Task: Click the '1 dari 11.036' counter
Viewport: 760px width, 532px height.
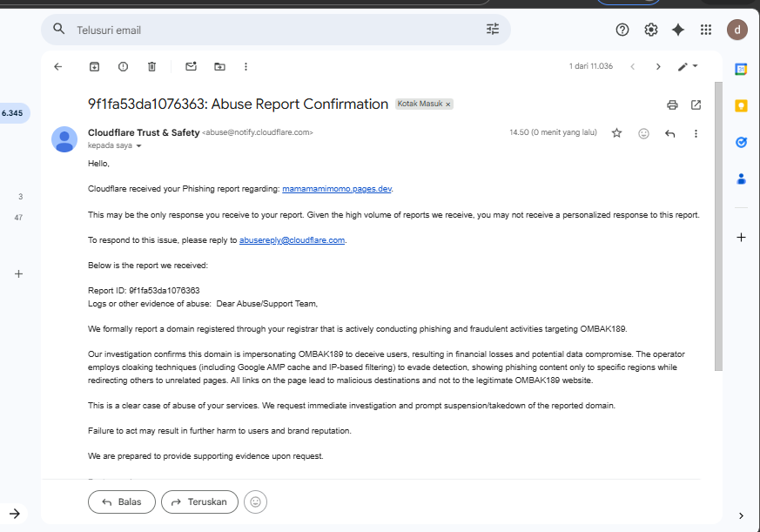Action: click(x=591, y=66)
